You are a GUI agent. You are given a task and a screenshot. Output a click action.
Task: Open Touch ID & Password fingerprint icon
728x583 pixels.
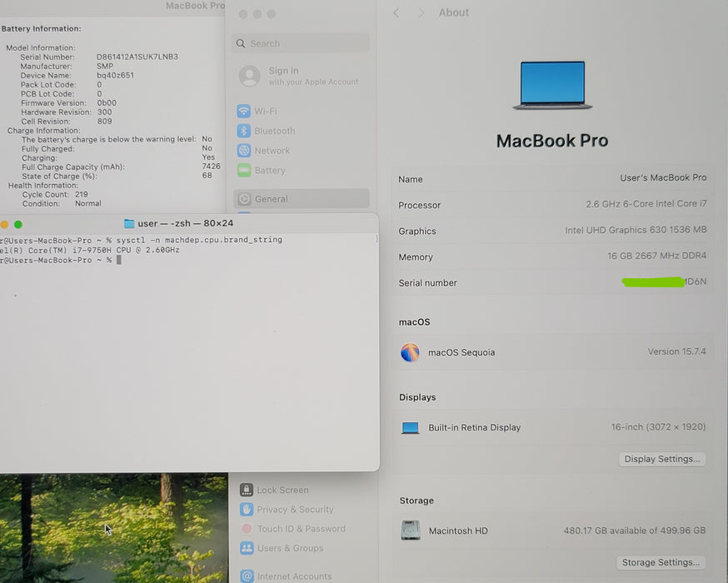[247, 529]
